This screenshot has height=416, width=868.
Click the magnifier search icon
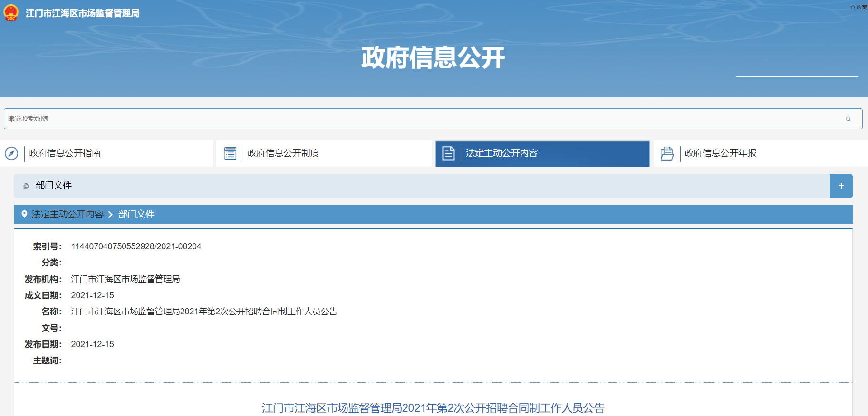coord(848,119)
